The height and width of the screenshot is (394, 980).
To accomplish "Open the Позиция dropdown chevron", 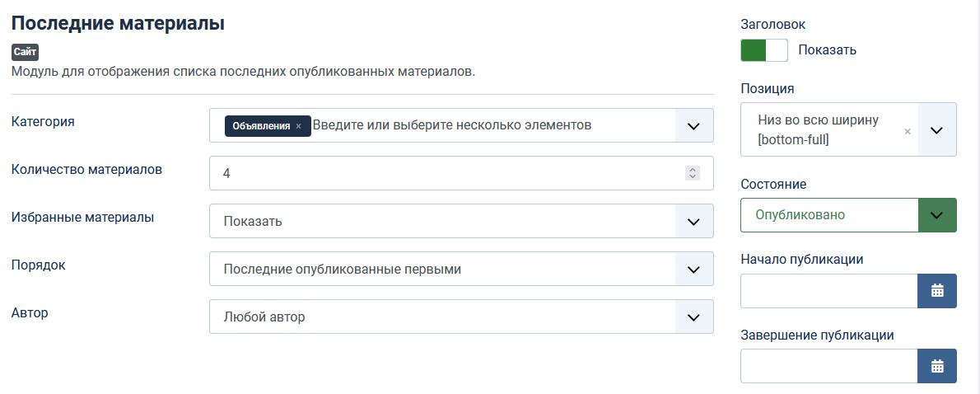I will point(937,130).
